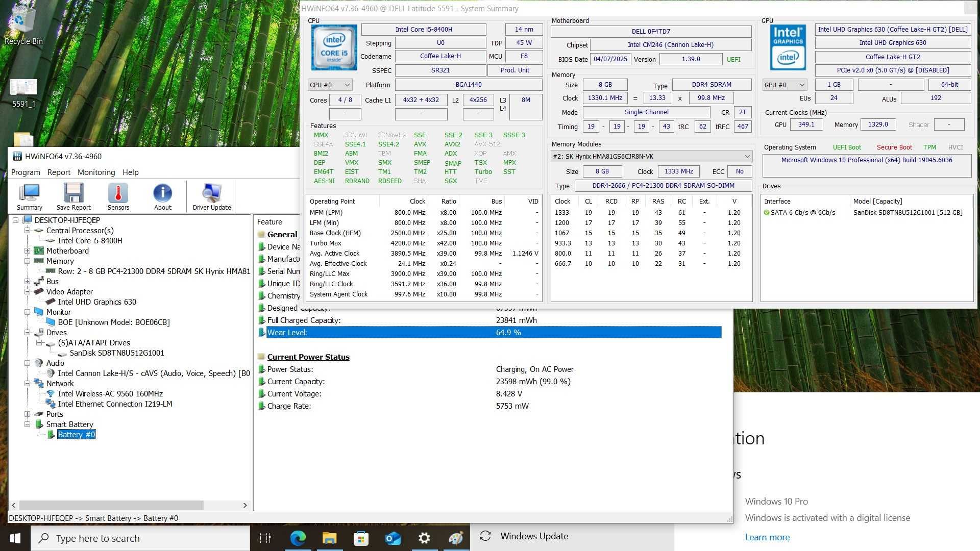980x551 pixels.
Task: Click the Current Capacity row
Action: [x=489, y=382]
